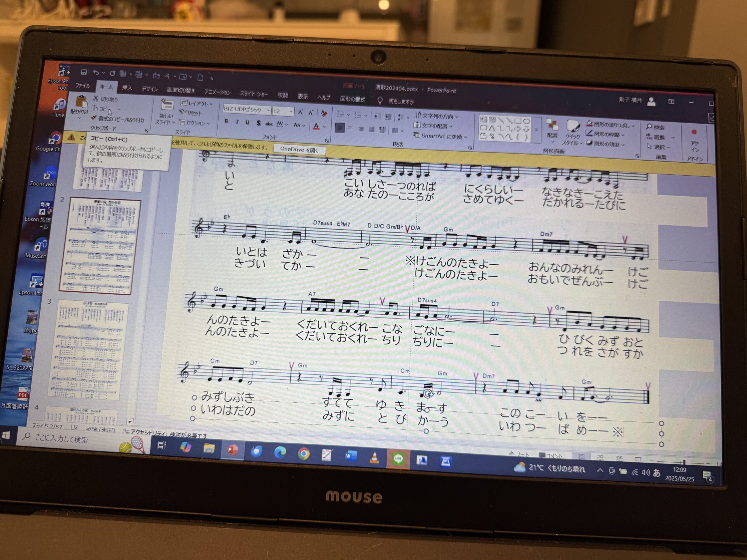Switch to the 挿入 (Insert) tab

point(127,88)
